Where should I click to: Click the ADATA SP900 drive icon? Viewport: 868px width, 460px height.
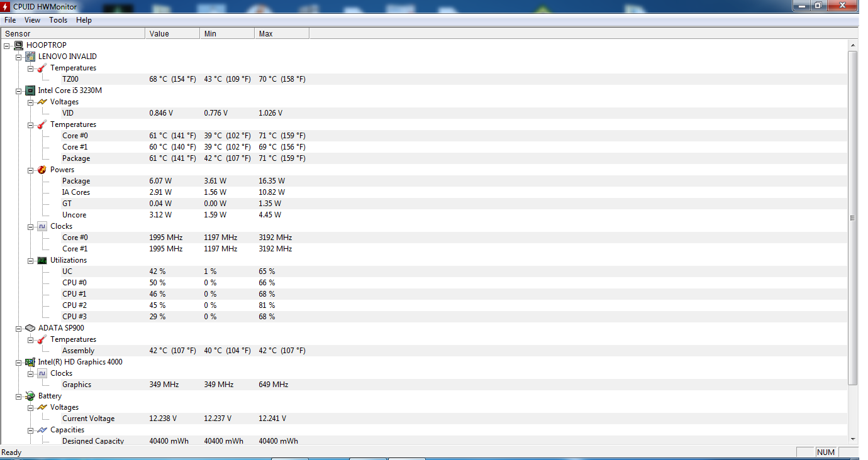[30, 328]
